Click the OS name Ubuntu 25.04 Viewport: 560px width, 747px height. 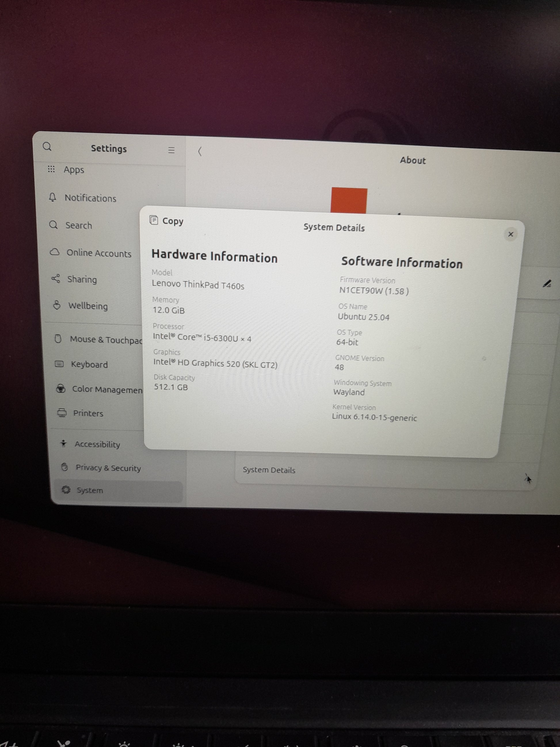point(363,317)
